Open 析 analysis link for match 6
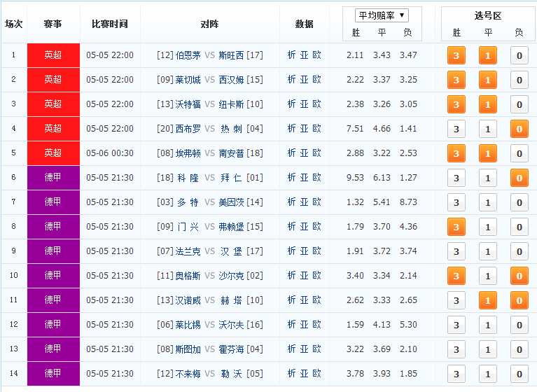Image resolution: width=537 pixels, height=392 pixels. [x=291, y=178]
